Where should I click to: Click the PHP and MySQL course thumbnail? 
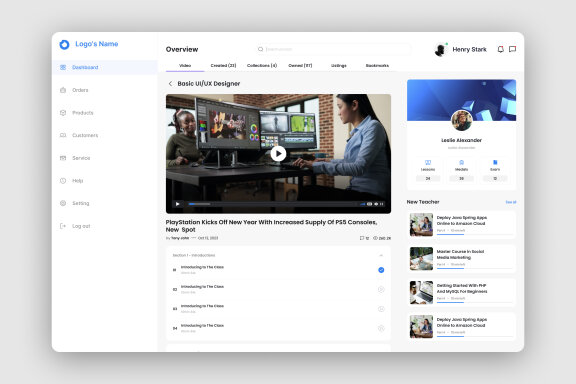[x=421, y=293]
